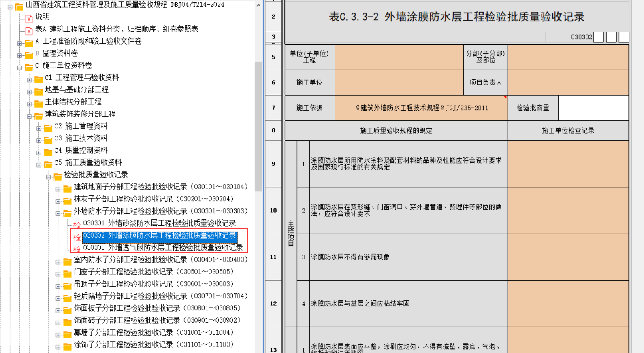644x353 pixels.
Task: Select 030301 外墙砂浆防水层 record in tree
Action: click(x=159, y=223)
